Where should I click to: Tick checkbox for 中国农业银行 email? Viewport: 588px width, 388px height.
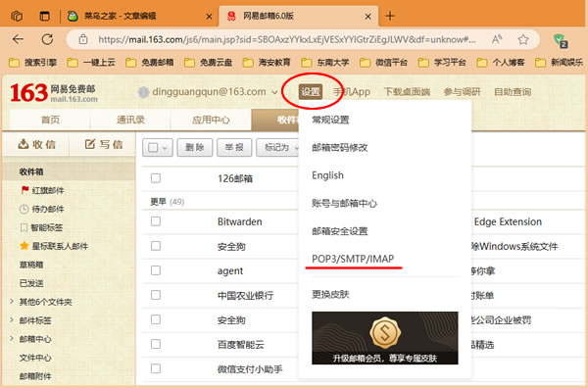[156, 295]
